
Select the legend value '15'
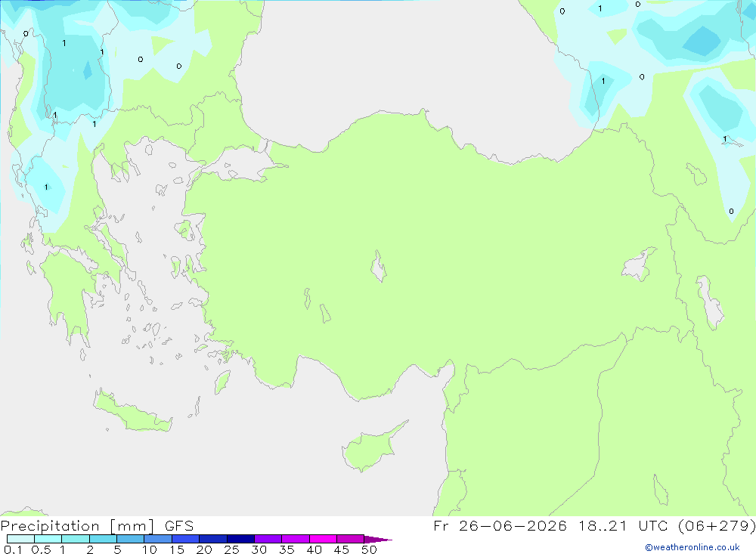pyautogui.click(x=177, y=549)
